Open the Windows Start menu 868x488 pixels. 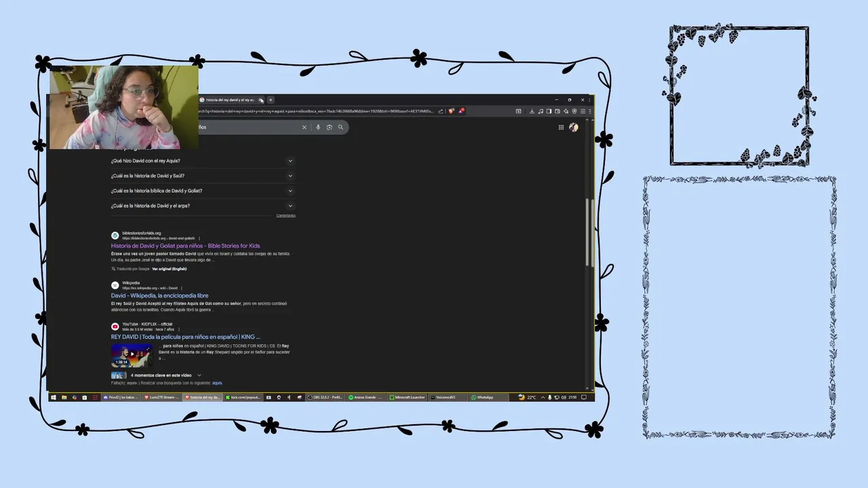click(53, 397)
